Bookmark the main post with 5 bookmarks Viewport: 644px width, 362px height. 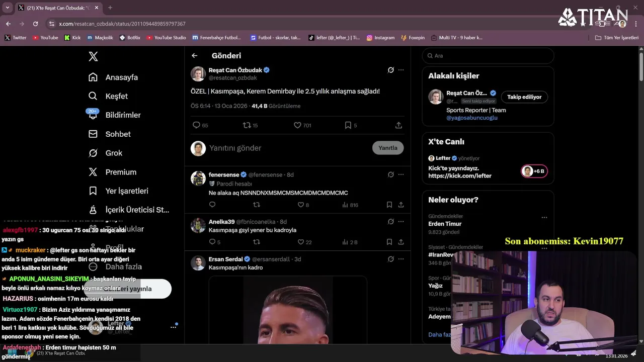[x=348, y=125]
